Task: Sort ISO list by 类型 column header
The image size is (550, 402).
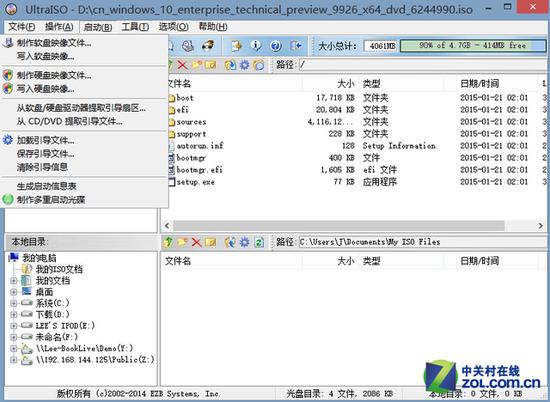Action: tap(402, 83)
